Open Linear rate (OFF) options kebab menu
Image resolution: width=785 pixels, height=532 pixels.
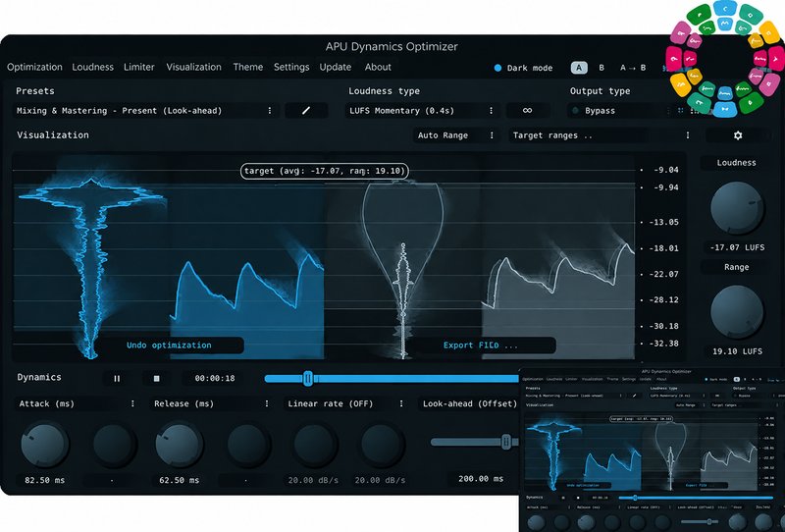[x=401, y=403]
